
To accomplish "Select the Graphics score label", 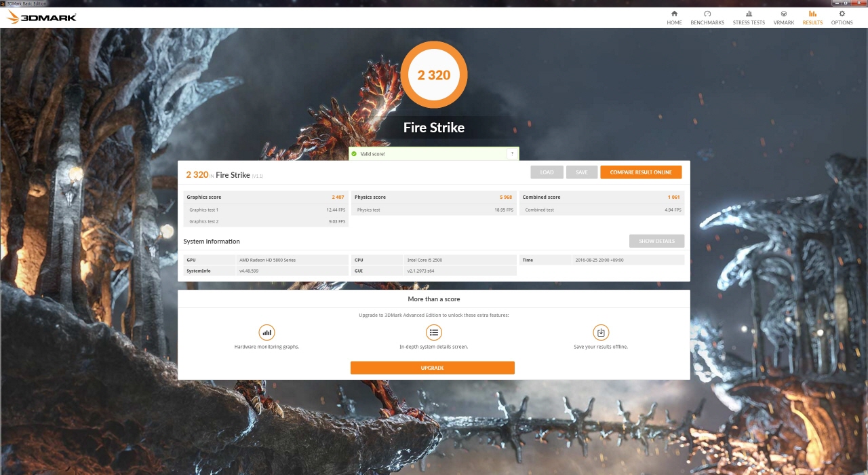I will [204, 197].
